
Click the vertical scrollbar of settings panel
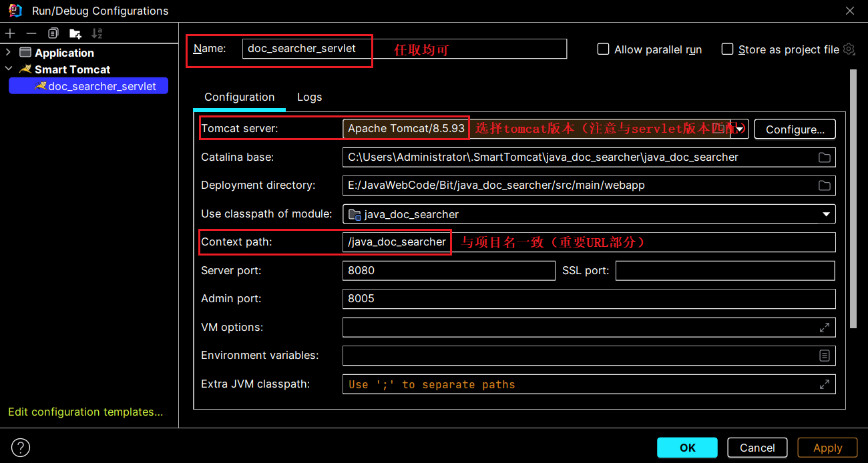pyautogui.click(x=853, y=198)
